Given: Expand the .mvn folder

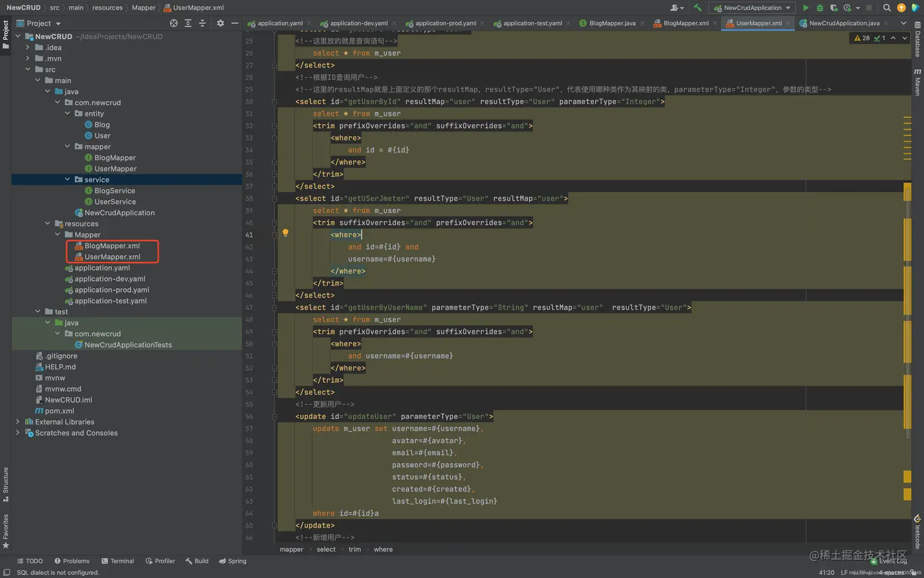Looking at the screenshot, I should coord(28,58).
